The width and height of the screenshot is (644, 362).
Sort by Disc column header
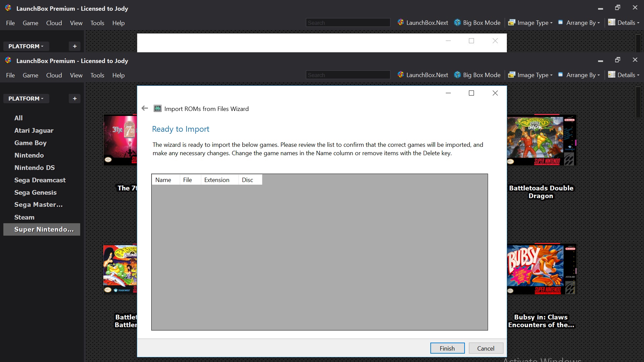tap(250, 180)
